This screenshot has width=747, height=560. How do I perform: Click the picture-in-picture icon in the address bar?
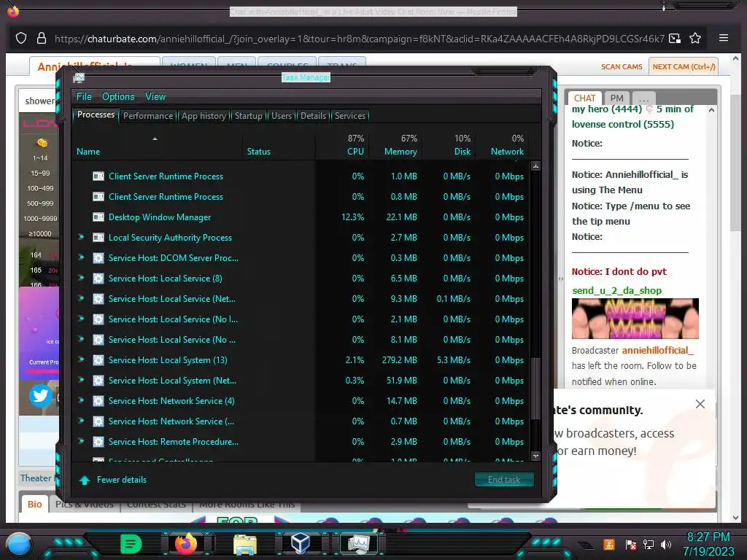(x=675, y=38)
